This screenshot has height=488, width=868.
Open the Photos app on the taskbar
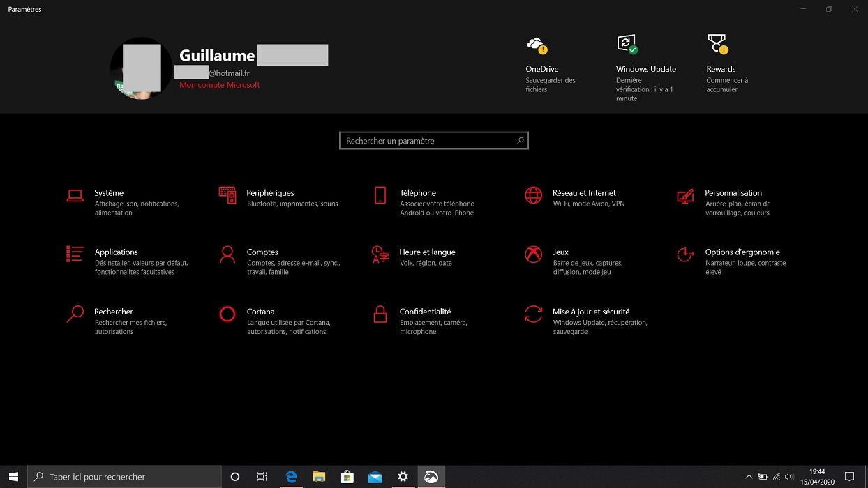[431, 477]
